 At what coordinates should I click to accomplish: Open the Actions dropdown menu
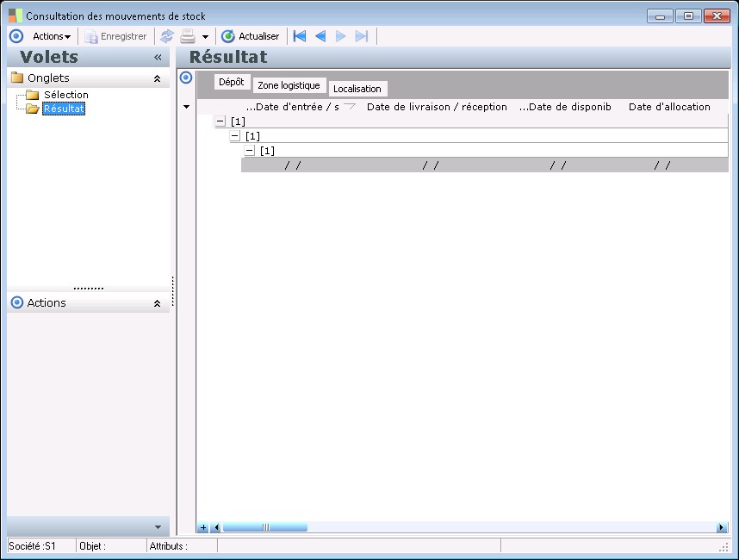click(x=52, y=36)
